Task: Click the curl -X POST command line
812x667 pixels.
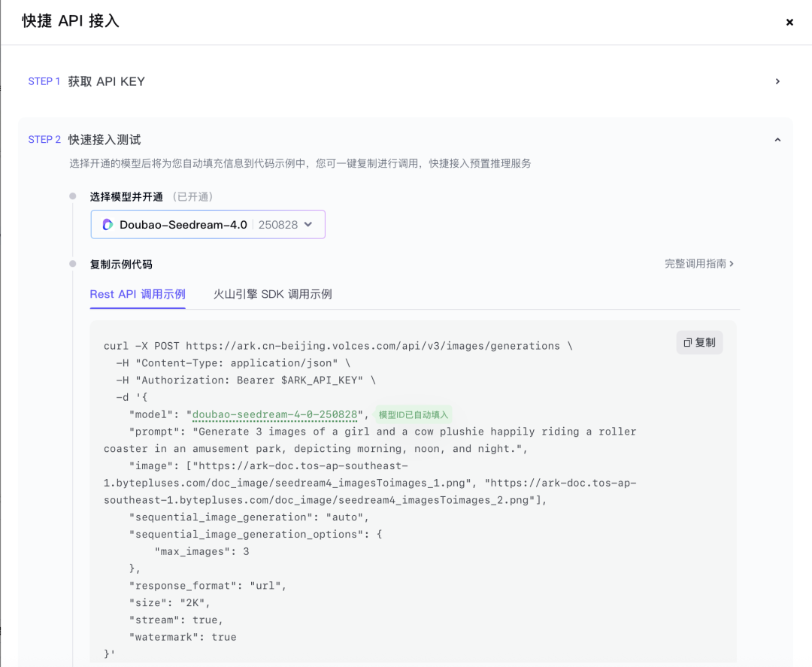Action: (x=338, y=346)
